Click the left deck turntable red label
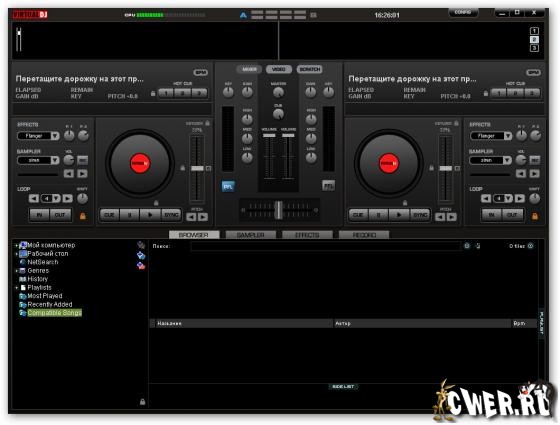The height and width of the screenshot is (425, 560). (x=140, y=163)
